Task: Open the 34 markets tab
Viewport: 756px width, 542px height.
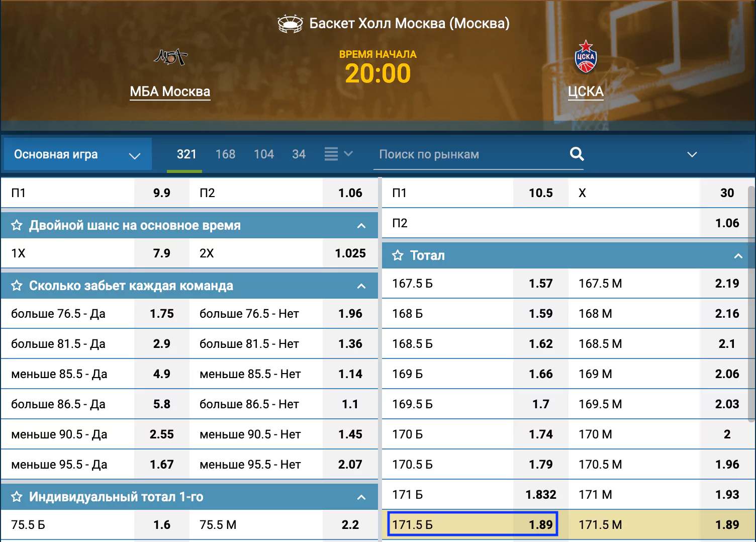Action: coord(299,154)
